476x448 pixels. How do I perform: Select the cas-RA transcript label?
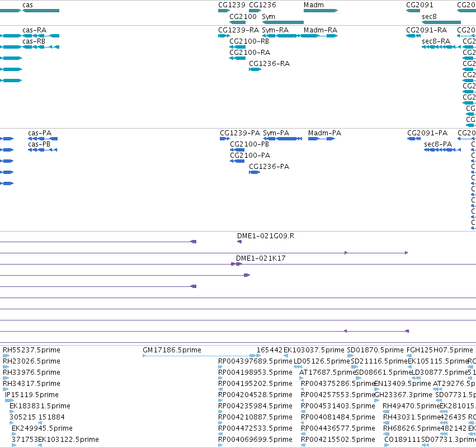click(34, 30)
